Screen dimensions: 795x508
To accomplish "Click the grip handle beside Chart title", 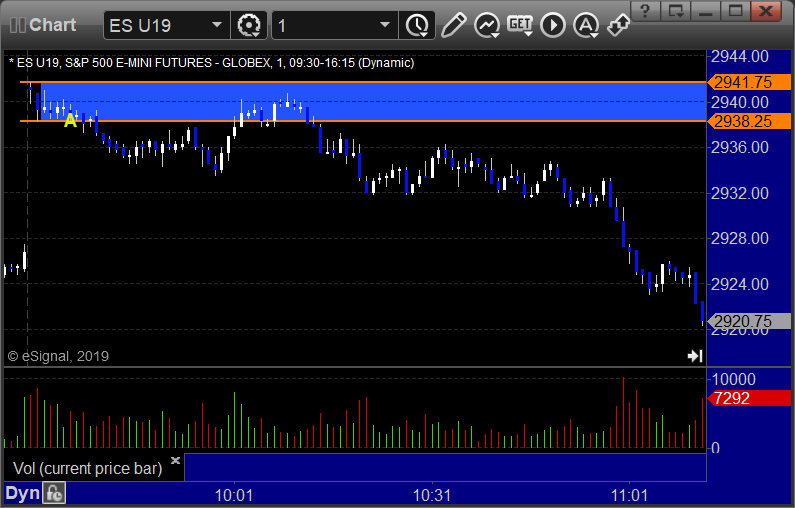I will coord(18,25).
